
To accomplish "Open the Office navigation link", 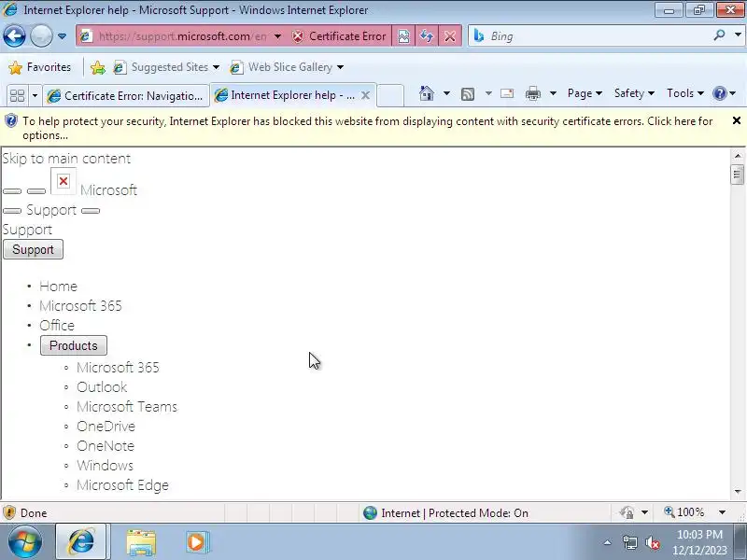I will coord(57,325).
